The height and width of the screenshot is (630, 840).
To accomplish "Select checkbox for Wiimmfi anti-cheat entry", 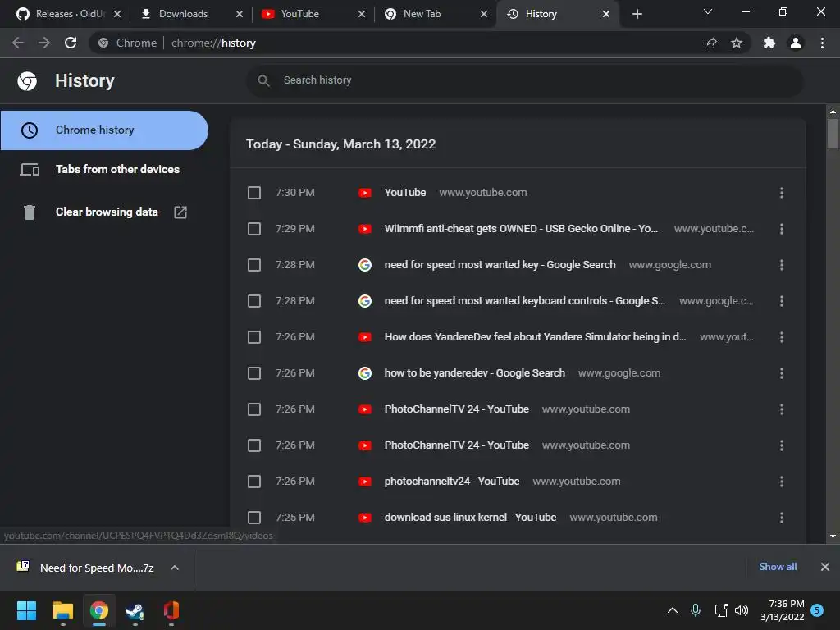I will (x=254, y=229).
